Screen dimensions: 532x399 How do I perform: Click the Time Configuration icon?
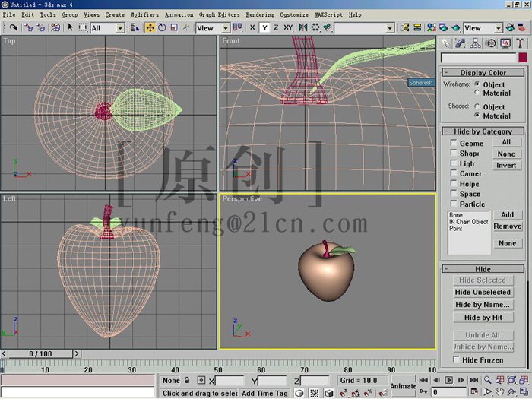click(474, 392)
